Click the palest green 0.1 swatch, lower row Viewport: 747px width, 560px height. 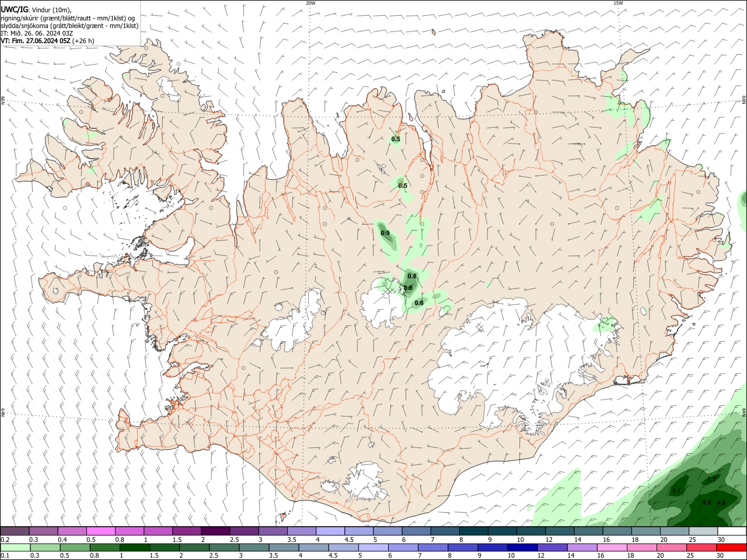(x=15, y=547)
